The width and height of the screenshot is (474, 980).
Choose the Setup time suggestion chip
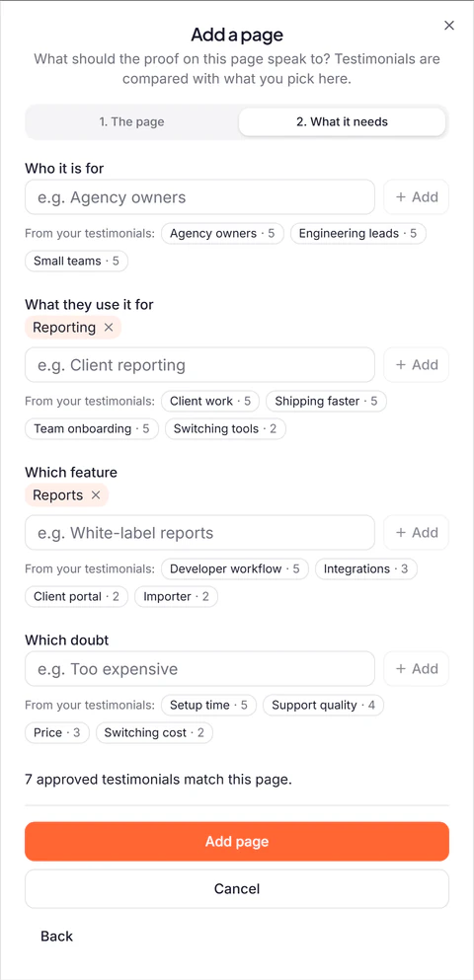[209, 705]
